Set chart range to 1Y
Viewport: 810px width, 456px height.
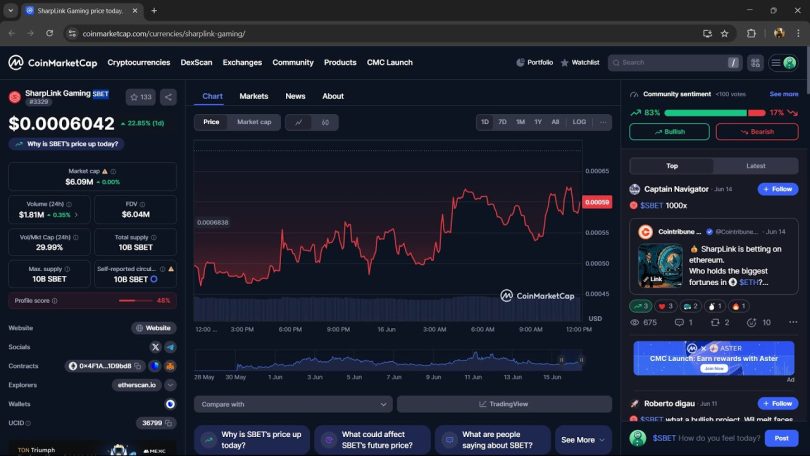point(538,122)
